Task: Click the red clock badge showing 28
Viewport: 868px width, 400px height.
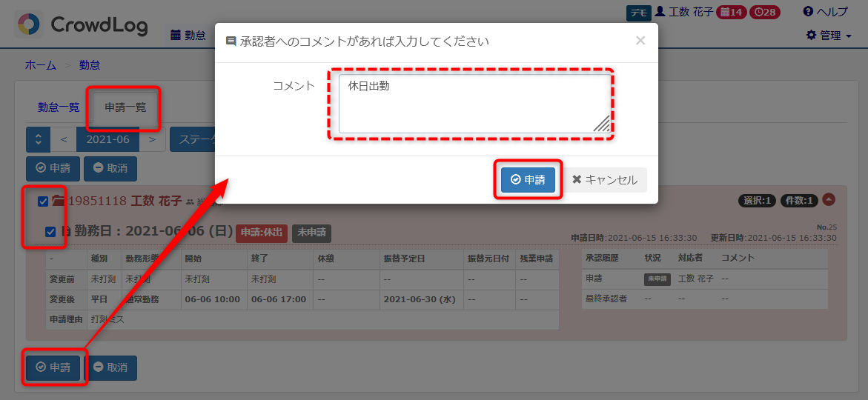Action: click(764, 13)
